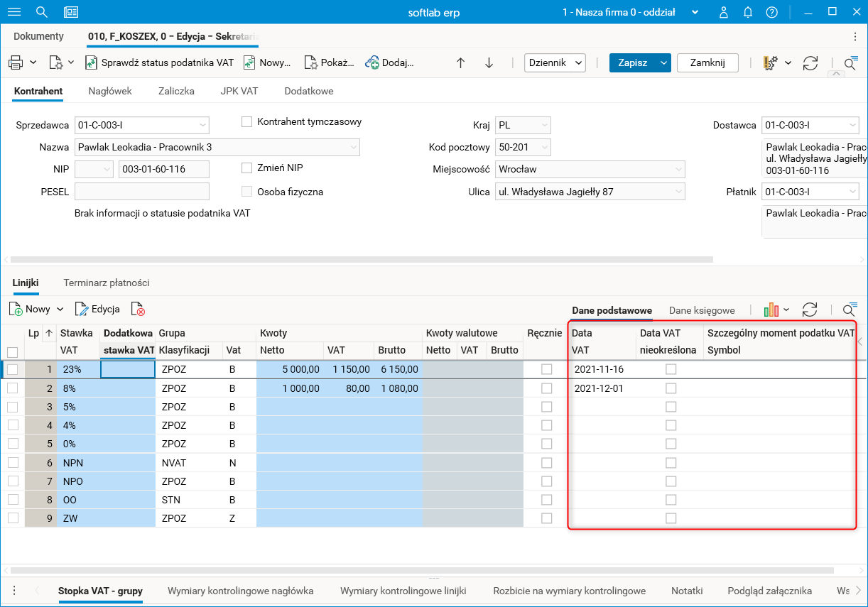Image resolution: width=868 pixels, height=607 pixels.
Task: Delete line with red X icon
Action: pyautogui.click(x=139, y=310)
